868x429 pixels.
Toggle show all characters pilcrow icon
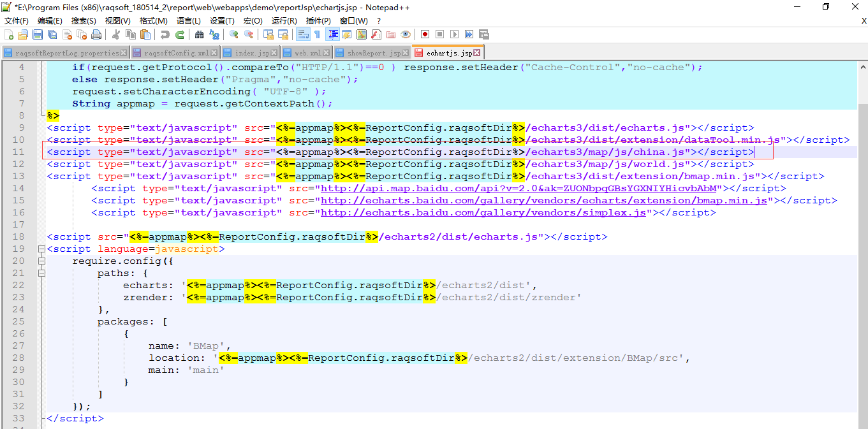tap(317, 34)
